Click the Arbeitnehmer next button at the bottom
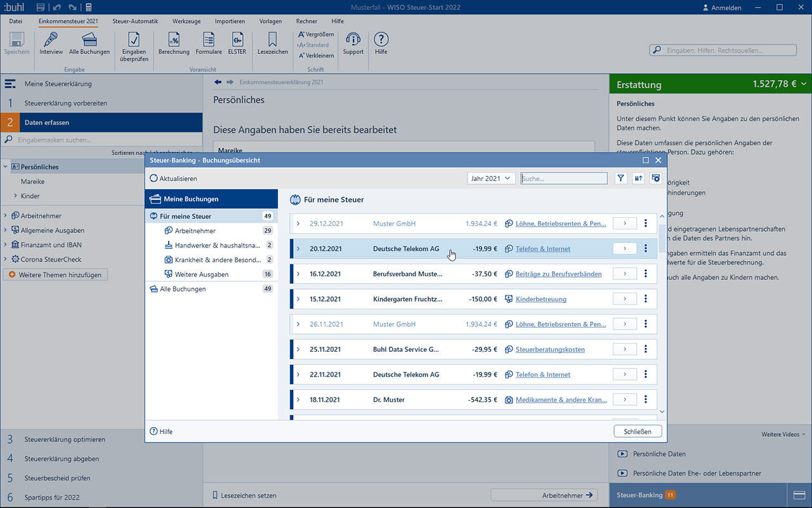 pos(544,495)
